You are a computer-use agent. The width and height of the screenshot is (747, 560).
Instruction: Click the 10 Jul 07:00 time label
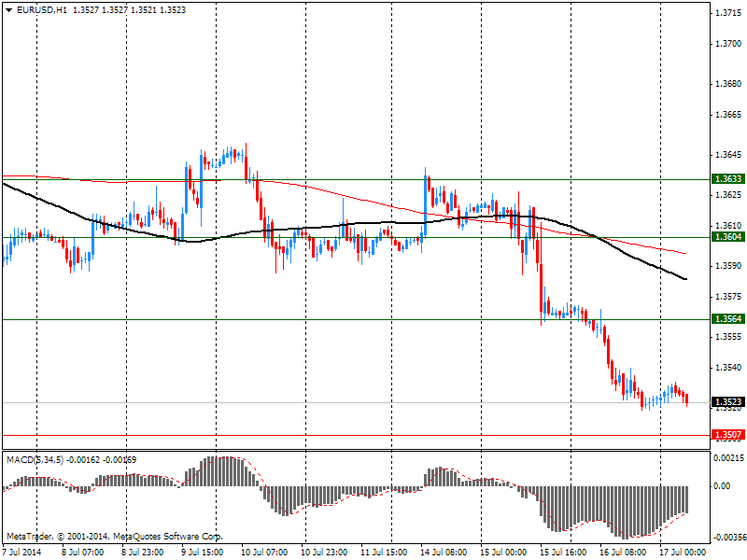click(x=264, y=553)
